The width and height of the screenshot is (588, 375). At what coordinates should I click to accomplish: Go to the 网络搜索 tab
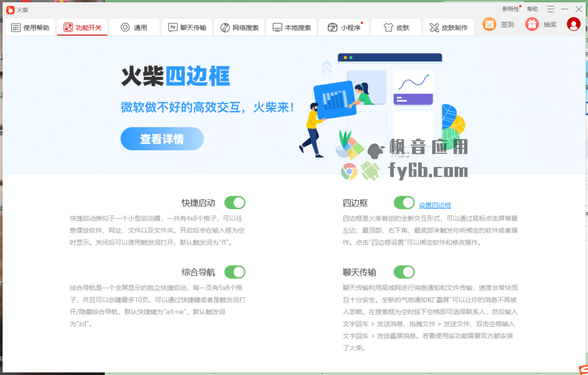[x=239, y=27]
